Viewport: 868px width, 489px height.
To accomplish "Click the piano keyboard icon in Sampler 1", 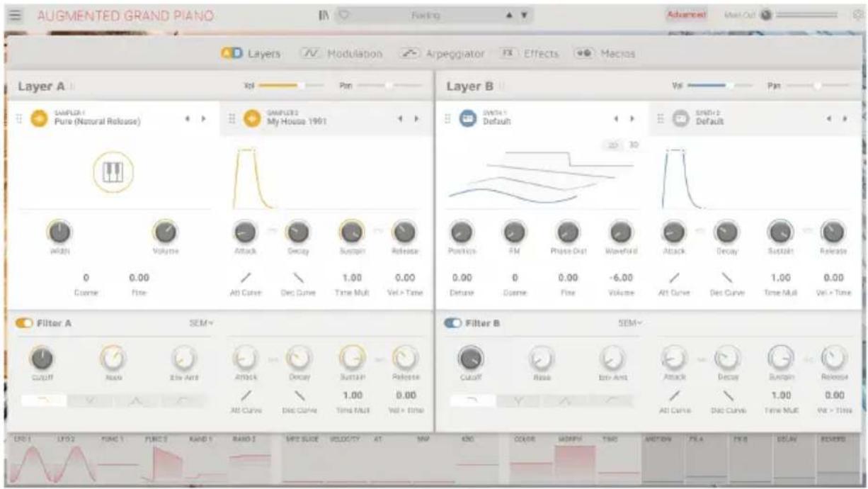I will click(x=113, y=172).
